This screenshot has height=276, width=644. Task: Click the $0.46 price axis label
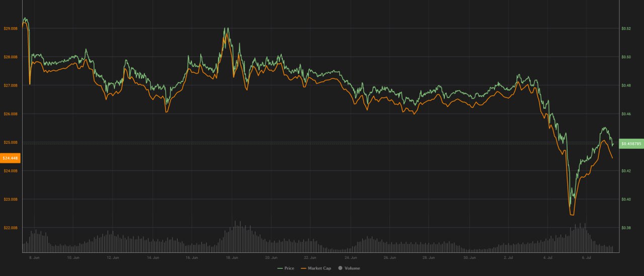pyautogui.click(x=626, y=114)
